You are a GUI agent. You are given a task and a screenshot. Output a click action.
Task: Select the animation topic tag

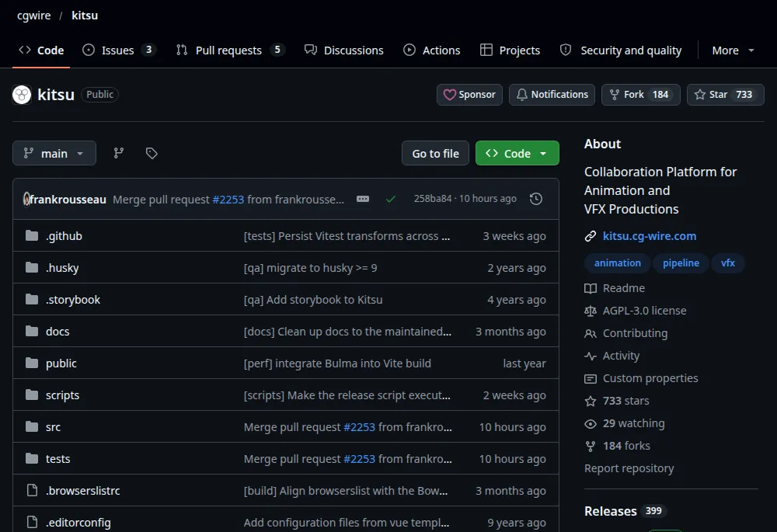(618, 263)
